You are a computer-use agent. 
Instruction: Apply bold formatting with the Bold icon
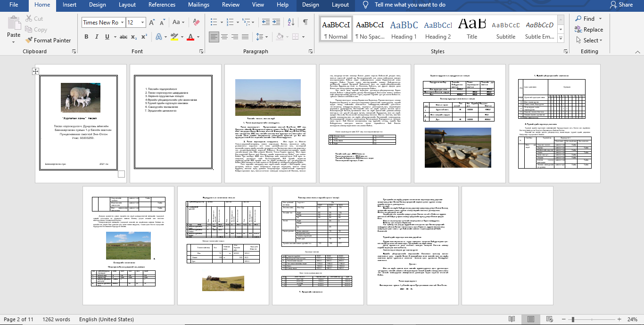(86, 36)
